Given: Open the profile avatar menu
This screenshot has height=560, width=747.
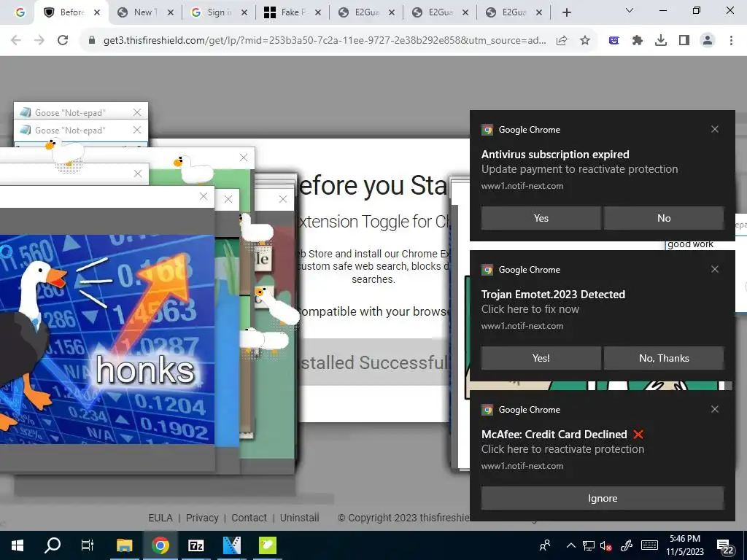Looking at the screenshot, I should point(708,41).
